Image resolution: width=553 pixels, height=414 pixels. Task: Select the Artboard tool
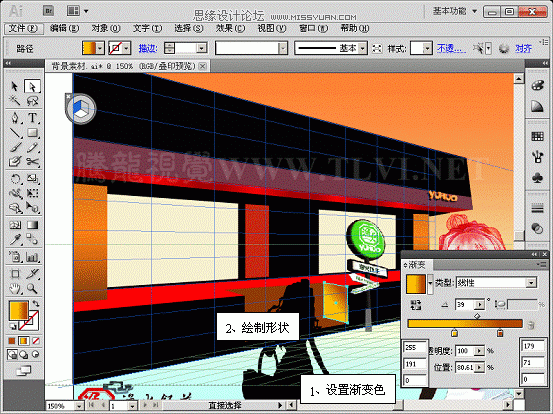point(14,274)
